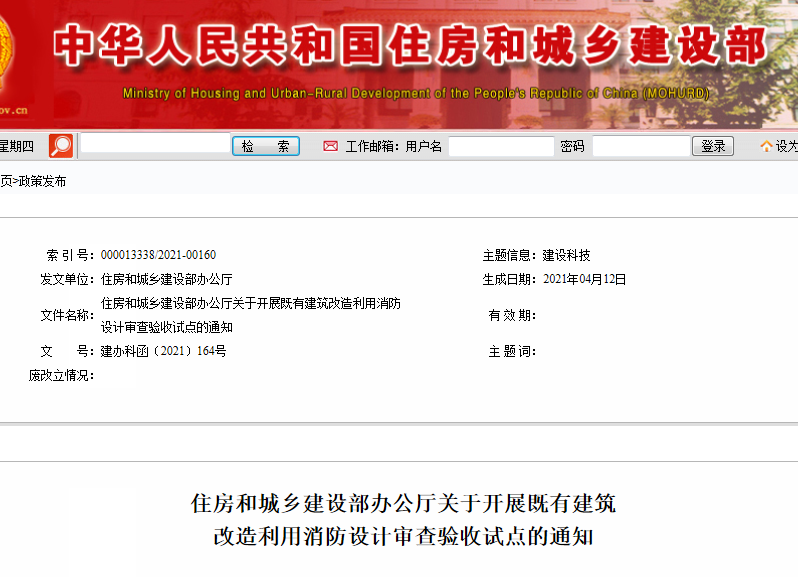This screenshot has height=577, width=798.
Task: Click the 星期四 weekday text
Action: [x=17, y=147]
